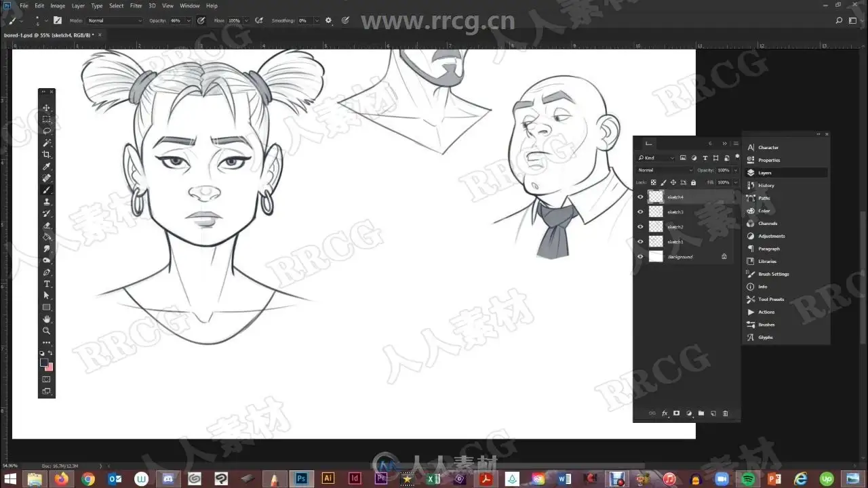Select the Clone Stamp tool
Screen dimensions: 868x488
[47, 202]
